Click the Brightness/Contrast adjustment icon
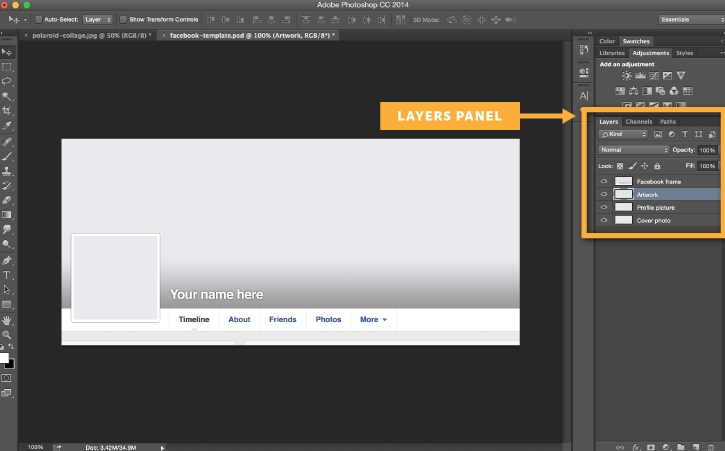Screen dimensions: 725x451 click(627, 76)
